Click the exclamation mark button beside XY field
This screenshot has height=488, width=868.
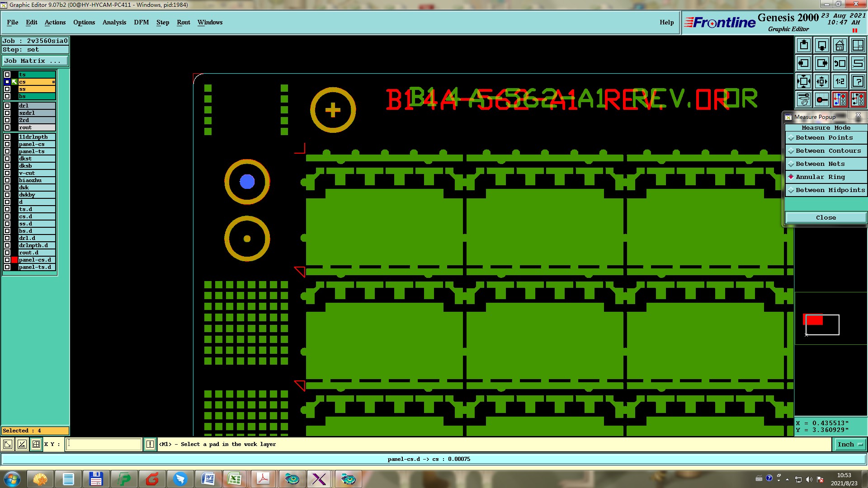click(150, 444)
